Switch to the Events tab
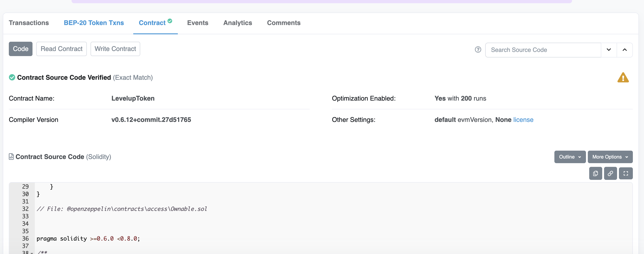This screenshot has height=254, width=644. (x=198, y=23)
